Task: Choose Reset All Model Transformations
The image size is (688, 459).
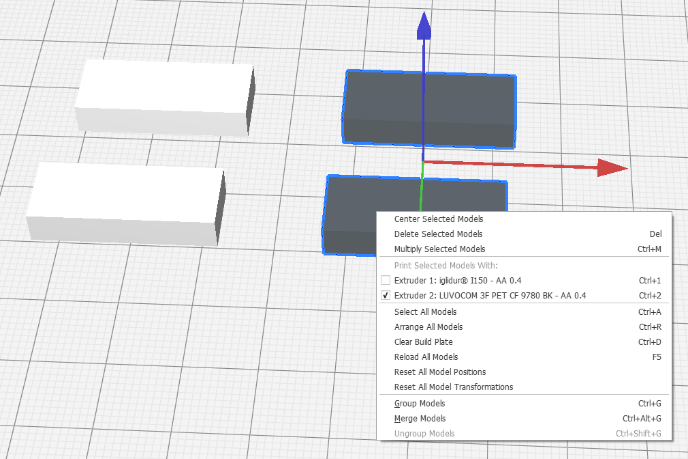Action: [453, 387]
